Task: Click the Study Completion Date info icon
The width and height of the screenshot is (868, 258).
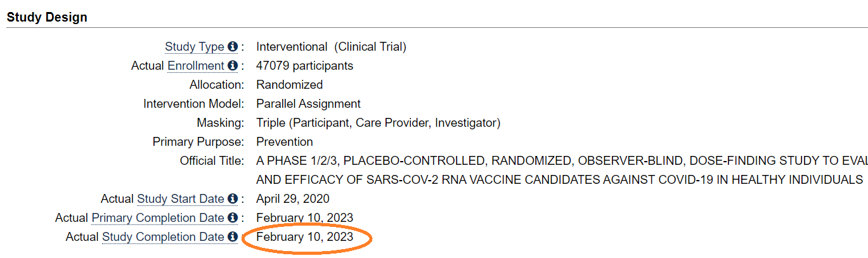Action: 233,237
